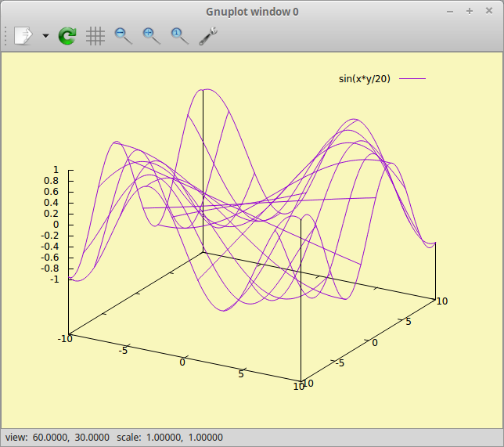Apply next zoom with plus magnifier
This screenshot has height=447, width=504.
point(152,35)
